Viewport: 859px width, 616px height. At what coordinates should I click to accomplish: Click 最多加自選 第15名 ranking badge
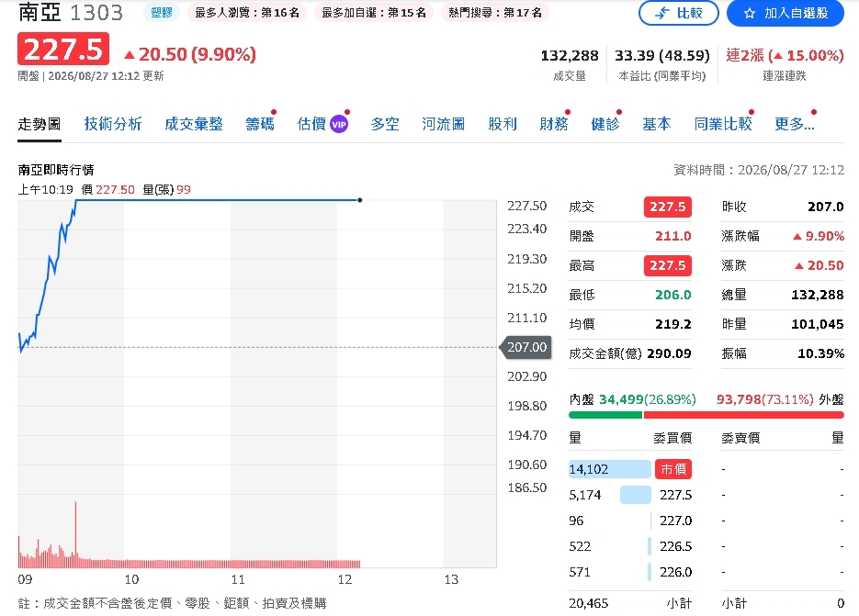374,13
